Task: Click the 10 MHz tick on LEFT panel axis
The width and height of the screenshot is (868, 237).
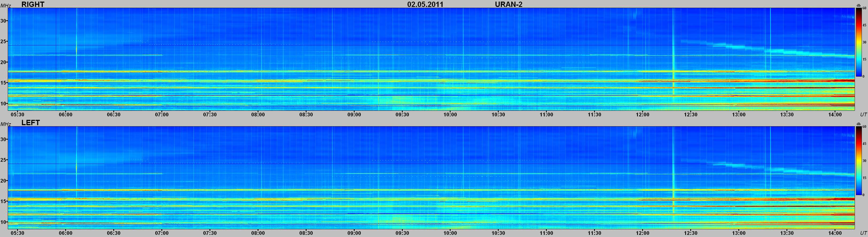Action: click(x=4, y=222)
